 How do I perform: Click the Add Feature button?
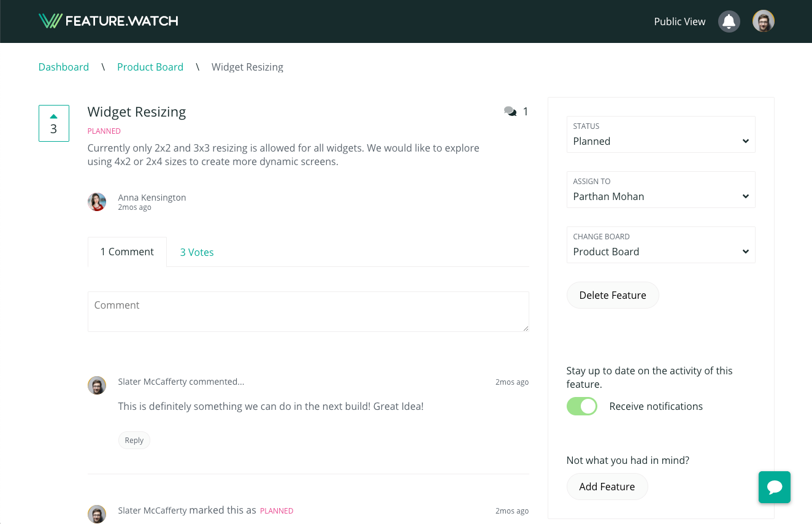pos(607,487)
